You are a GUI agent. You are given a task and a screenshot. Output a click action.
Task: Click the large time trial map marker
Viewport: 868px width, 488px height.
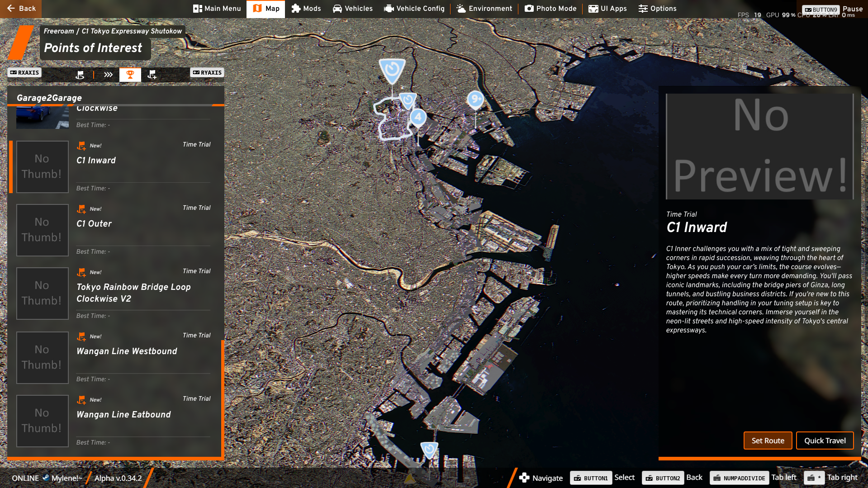(392, 71)
